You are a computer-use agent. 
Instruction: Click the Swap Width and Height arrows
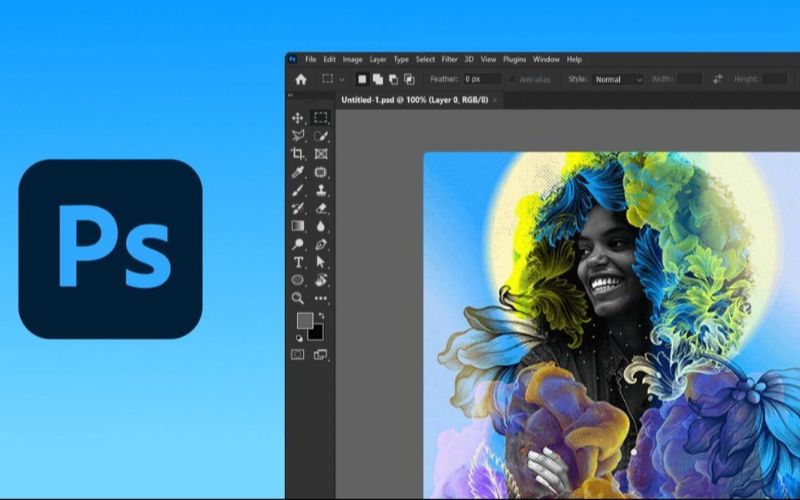point(718,79)
